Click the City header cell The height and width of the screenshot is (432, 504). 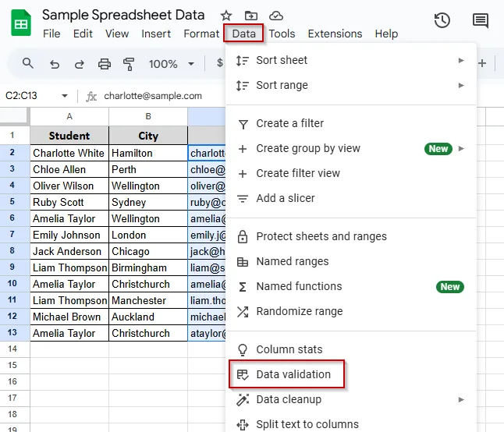(x=148, y=136)
